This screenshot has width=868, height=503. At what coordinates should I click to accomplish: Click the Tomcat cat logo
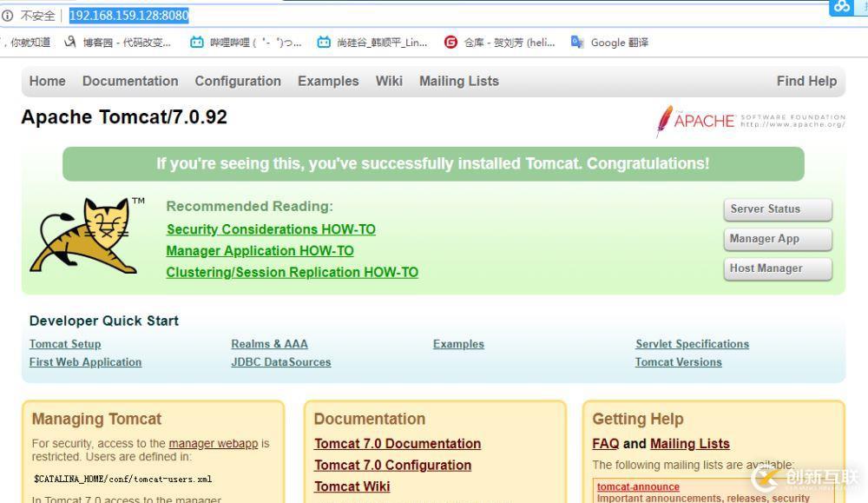click(88, 235)
